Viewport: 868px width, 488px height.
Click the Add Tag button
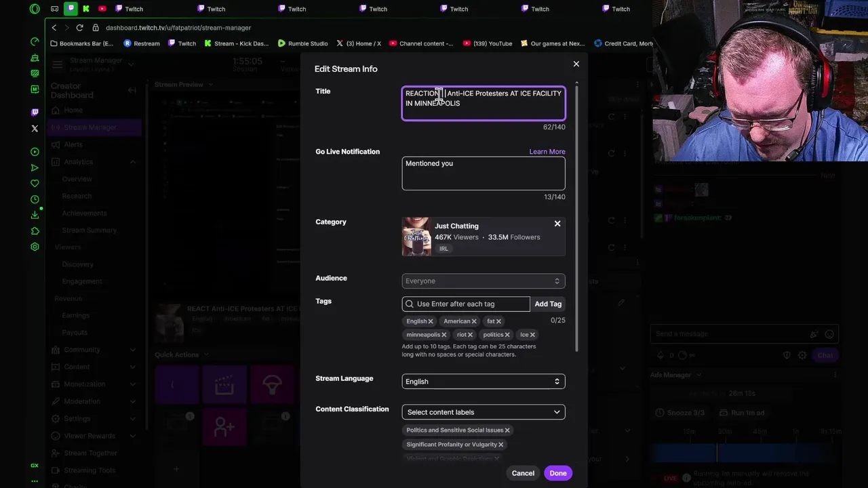point(548,304)
